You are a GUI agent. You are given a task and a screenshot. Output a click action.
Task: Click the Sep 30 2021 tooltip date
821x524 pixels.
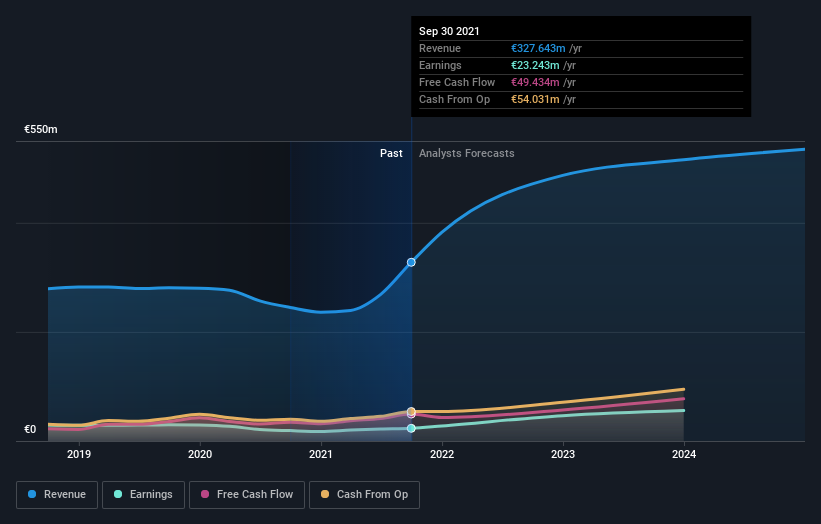(449, 31)
